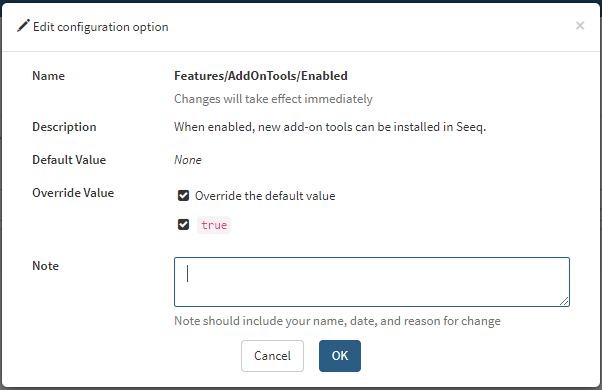Click the Name field label

(x=48, y=76)
